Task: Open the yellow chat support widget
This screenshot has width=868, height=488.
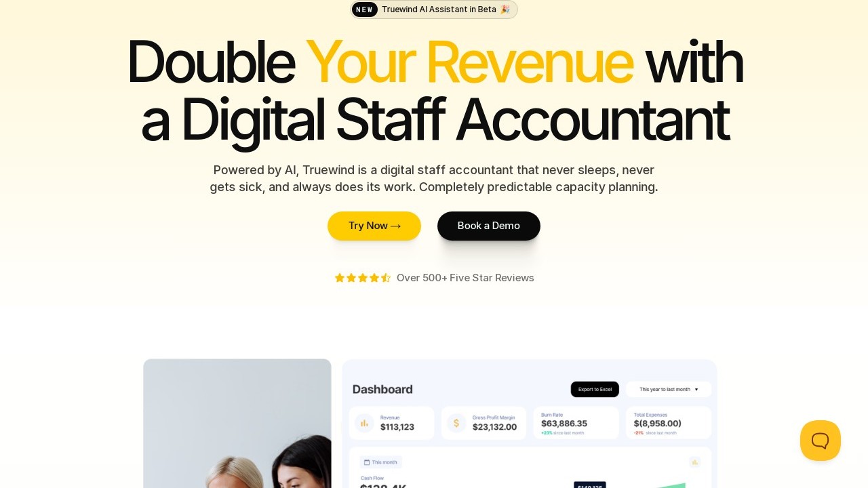Action: [821, 441]
